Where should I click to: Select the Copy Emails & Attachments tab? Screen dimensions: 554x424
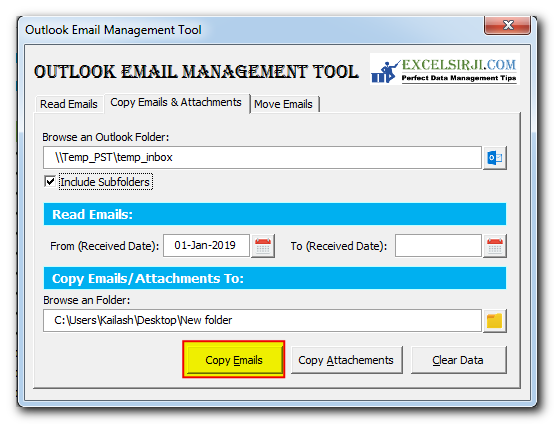(176, 102)
